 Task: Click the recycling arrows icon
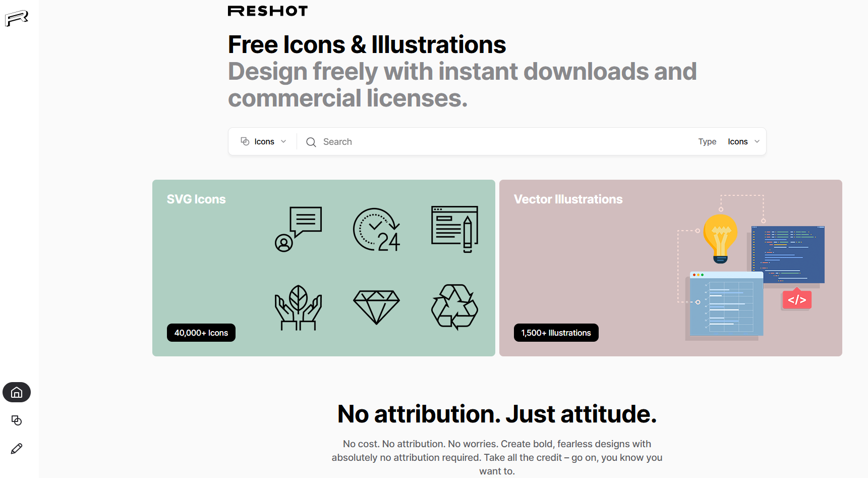pos(454,307)
